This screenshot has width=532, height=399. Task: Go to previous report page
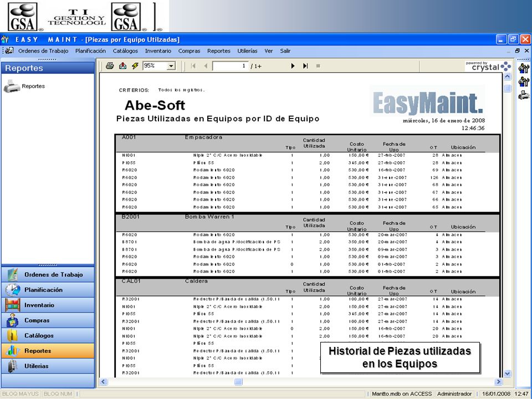click(206, 66)
